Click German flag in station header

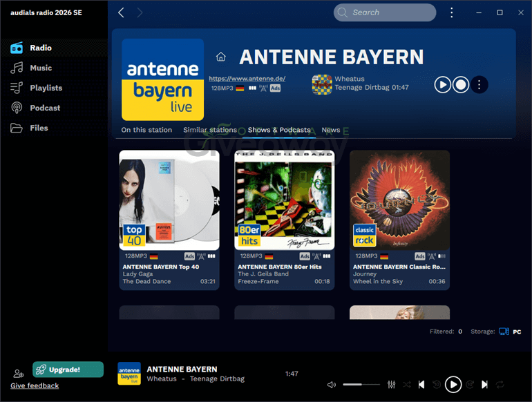click(240, 88)
